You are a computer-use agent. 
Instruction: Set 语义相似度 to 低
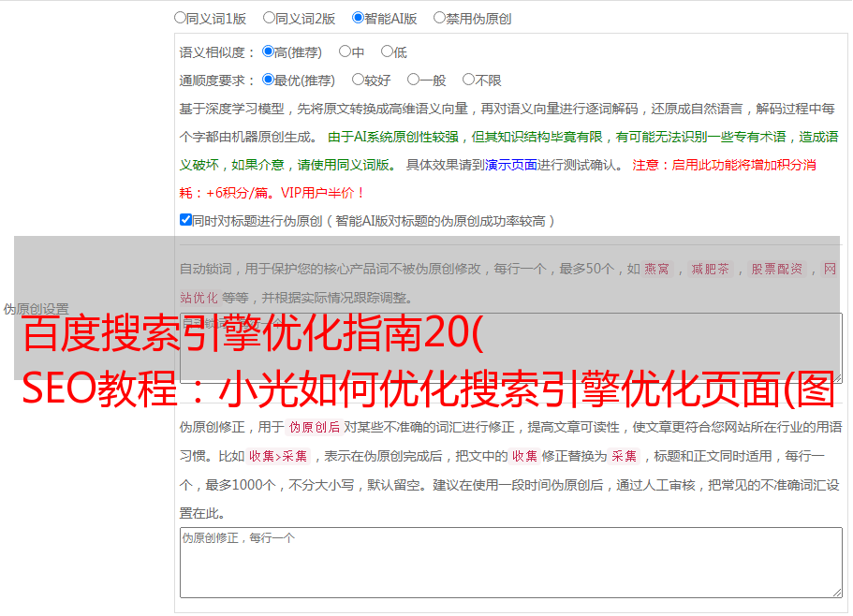[387, 51]
